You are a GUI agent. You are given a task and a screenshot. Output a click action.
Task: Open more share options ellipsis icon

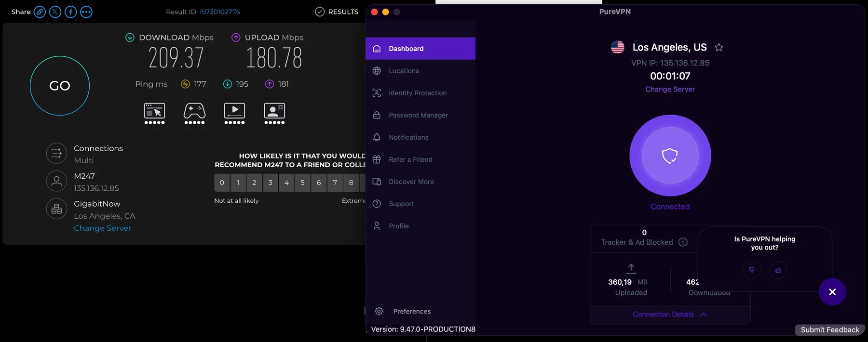point(86,12)
